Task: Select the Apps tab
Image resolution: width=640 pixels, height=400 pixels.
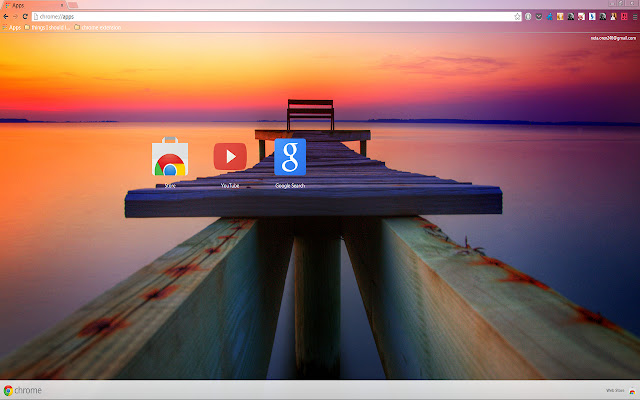Action: click(x=34, y=5)
